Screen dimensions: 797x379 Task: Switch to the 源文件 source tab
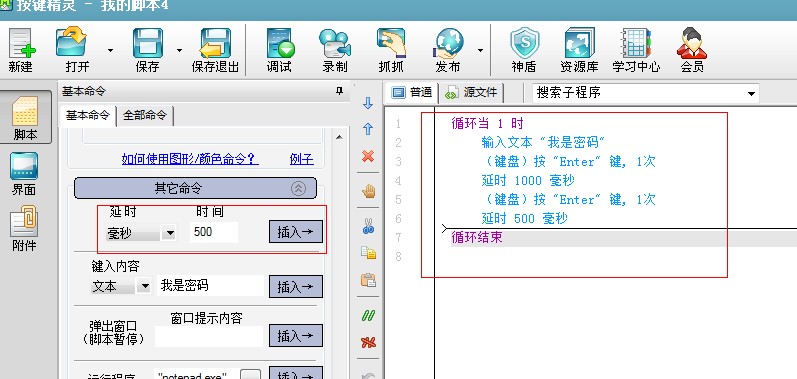tap(472, 92)
